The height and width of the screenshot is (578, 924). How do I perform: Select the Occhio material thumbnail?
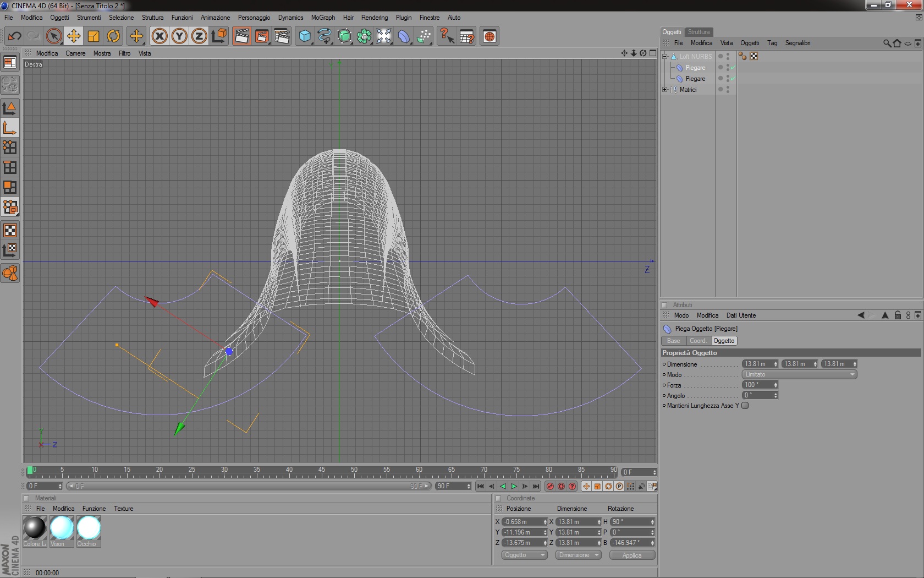[89, 528]
